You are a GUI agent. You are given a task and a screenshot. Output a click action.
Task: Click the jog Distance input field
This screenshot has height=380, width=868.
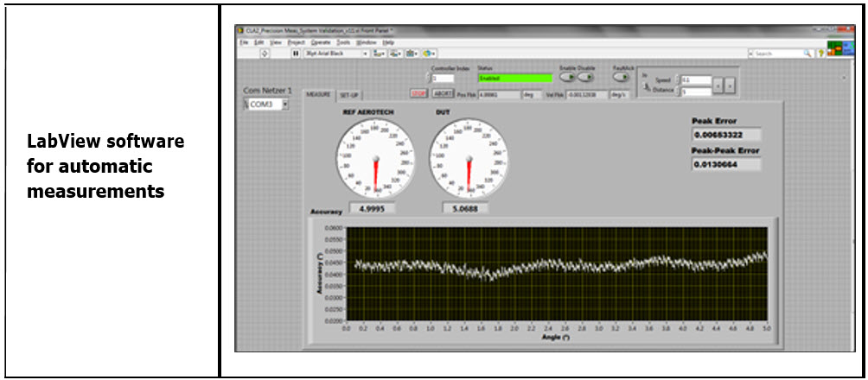coord(697,92)
